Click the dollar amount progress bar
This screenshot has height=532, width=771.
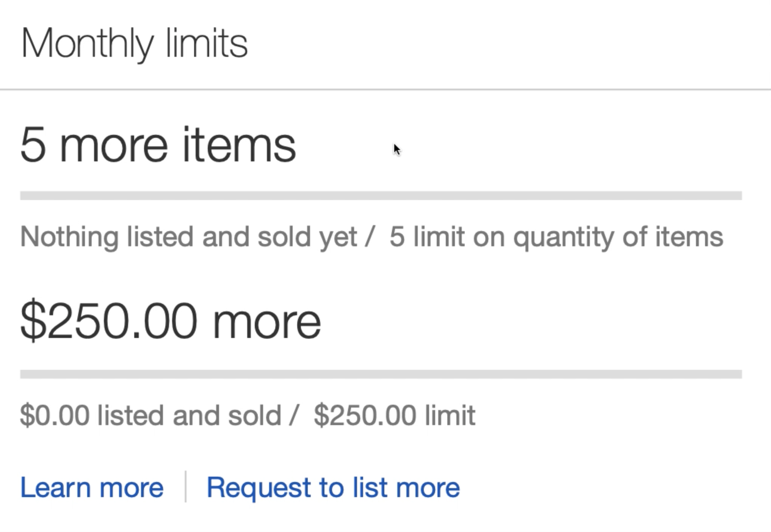381,374
